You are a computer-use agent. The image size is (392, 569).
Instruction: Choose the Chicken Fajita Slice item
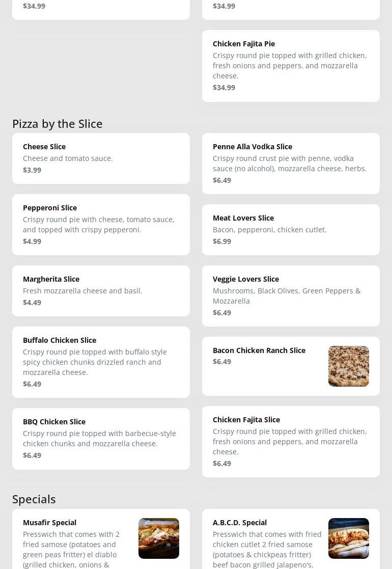(291, 441)
